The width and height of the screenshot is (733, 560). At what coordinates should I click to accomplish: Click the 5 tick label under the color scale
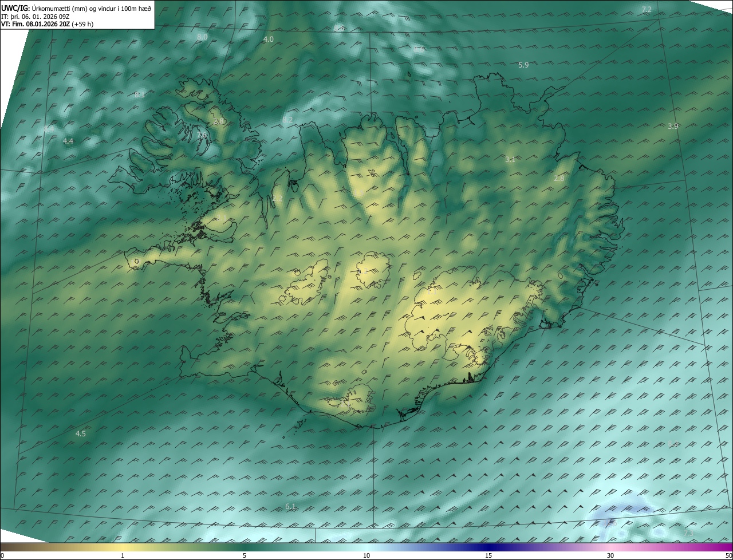(x=245, y=556)
